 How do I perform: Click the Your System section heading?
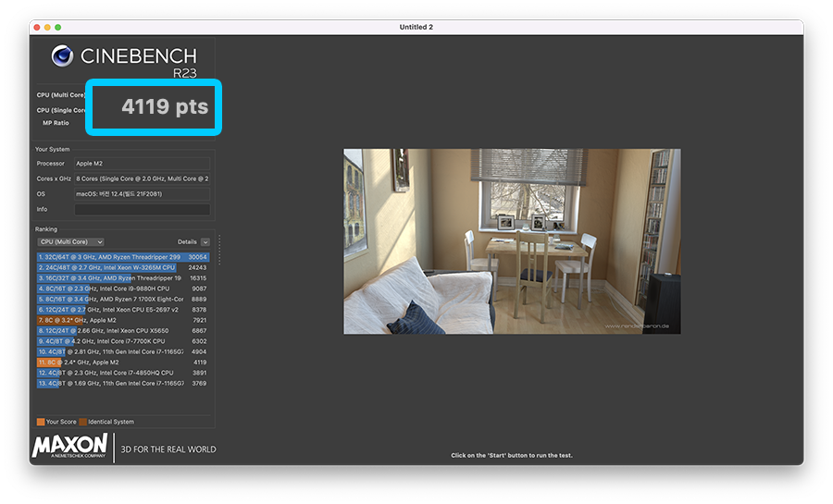pyautogui.click(x=52, y=149)
